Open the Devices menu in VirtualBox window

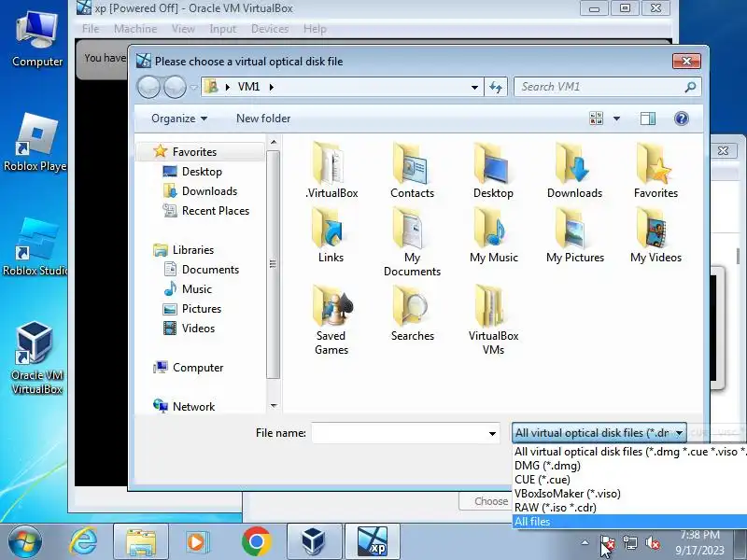pyautogui.click(x=270, y=29)
